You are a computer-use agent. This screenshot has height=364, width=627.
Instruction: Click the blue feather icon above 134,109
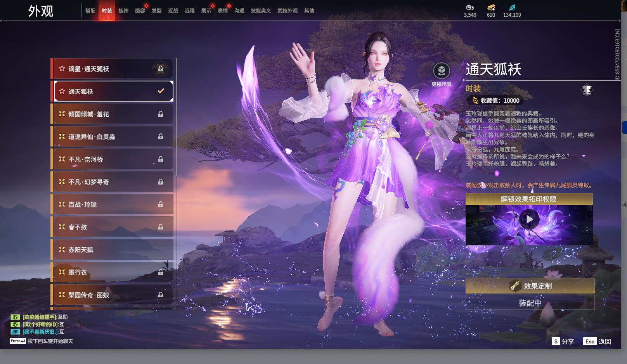[x=512, y=7]
